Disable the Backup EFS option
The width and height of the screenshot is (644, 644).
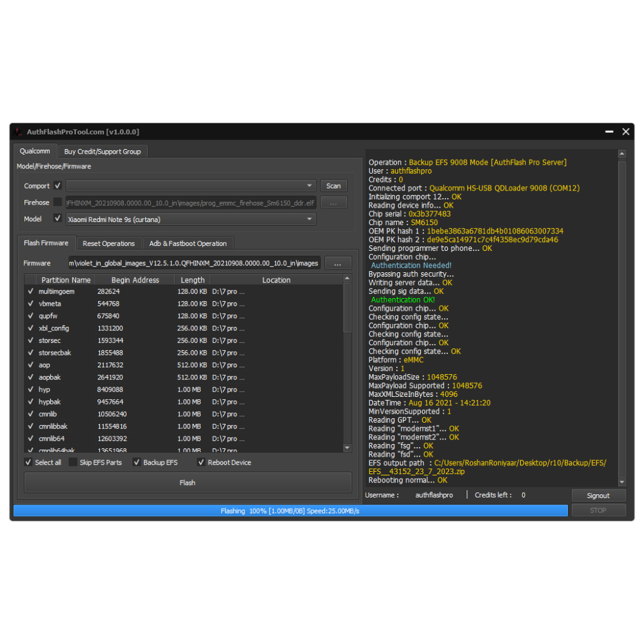[x=136, y=462]
